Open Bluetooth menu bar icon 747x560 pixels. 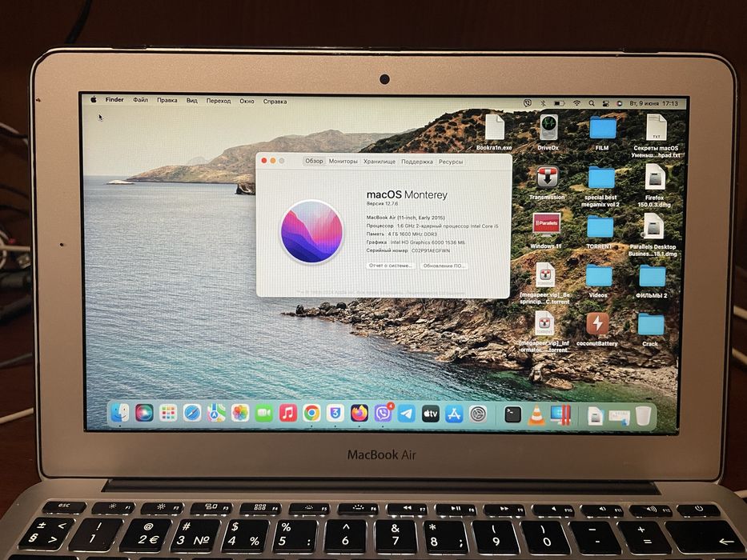pyautogui.click(x=543, y=103)
